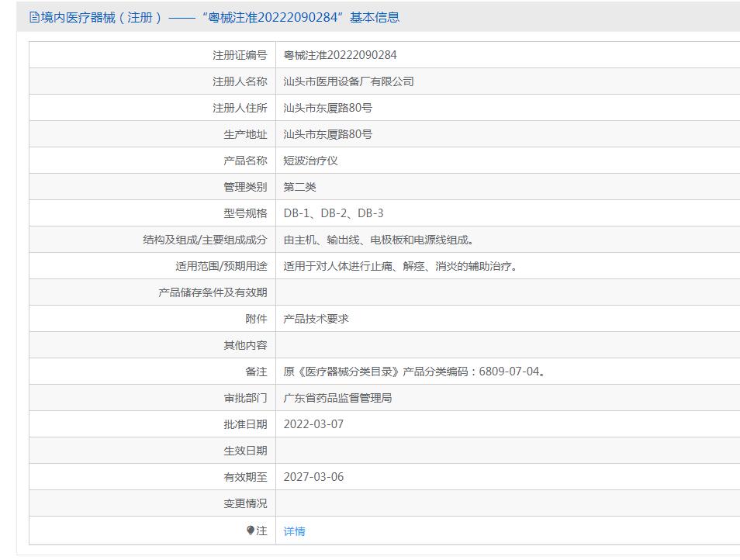Click the 其他内容 label

click(x=245, y=345)
